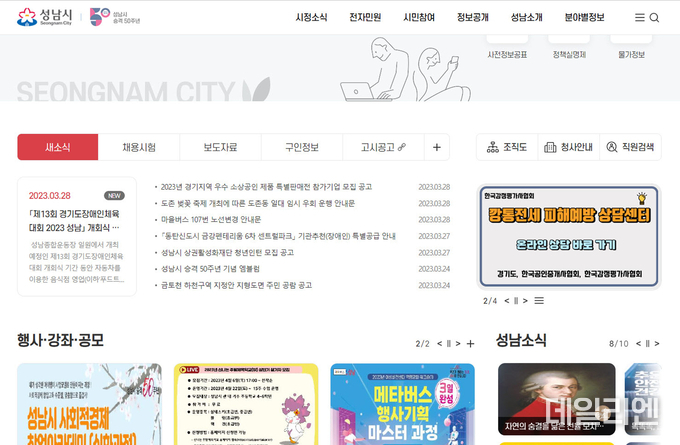Click the search magnifier icon

click(x=654, y=17)
